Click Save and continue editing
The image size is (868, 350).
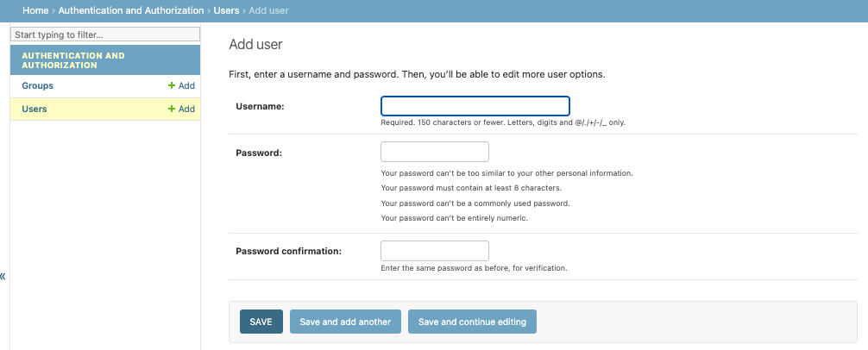[x=472, y=322]
